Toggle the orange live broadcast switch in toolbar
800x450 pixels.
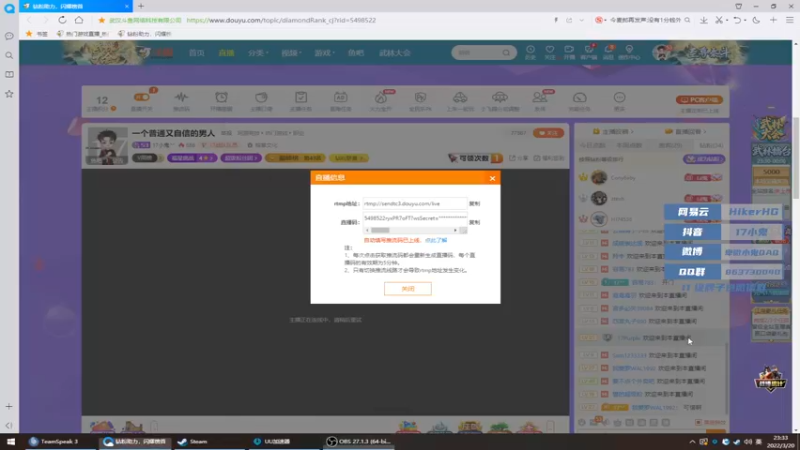pyautogui.click(x=142, y=97)
